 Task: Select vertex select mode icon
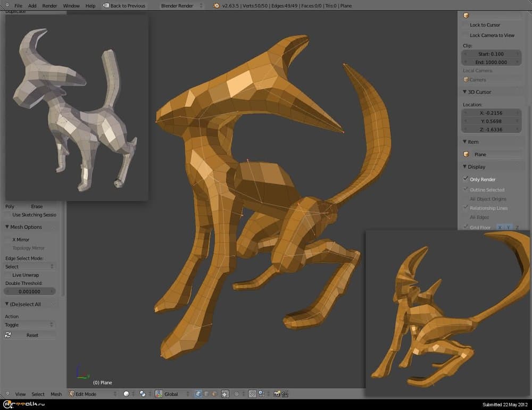pyautogui.click(x=198, y=394)
